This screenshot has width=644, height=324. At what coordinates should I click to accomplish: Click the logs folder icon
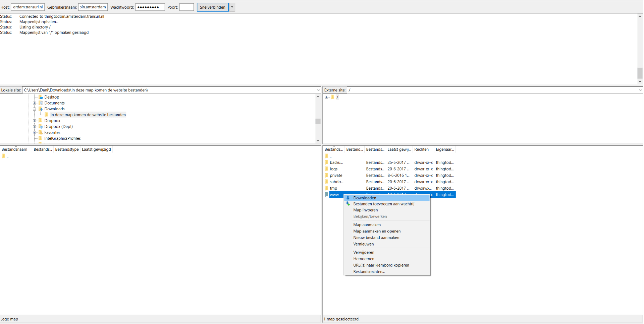coord(326,169)
